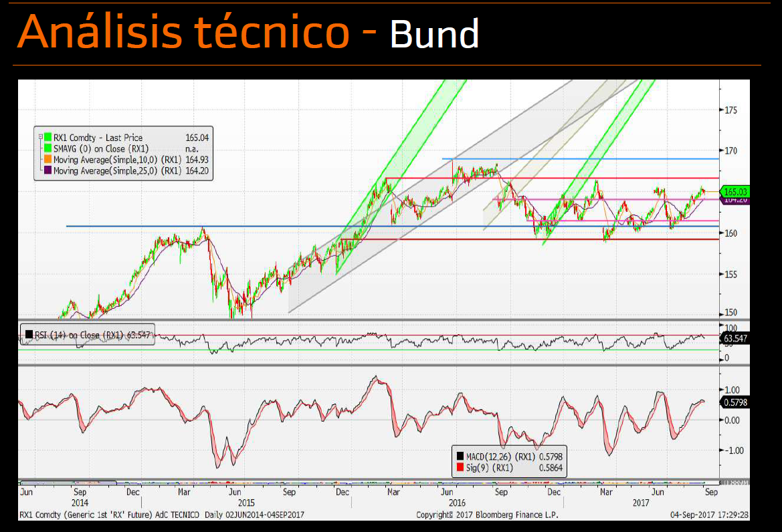Select the 'Moving Average(Simple,10,0) (RX1)' legend entry
The height and width of the screenshot is (532, 782).
117,160
